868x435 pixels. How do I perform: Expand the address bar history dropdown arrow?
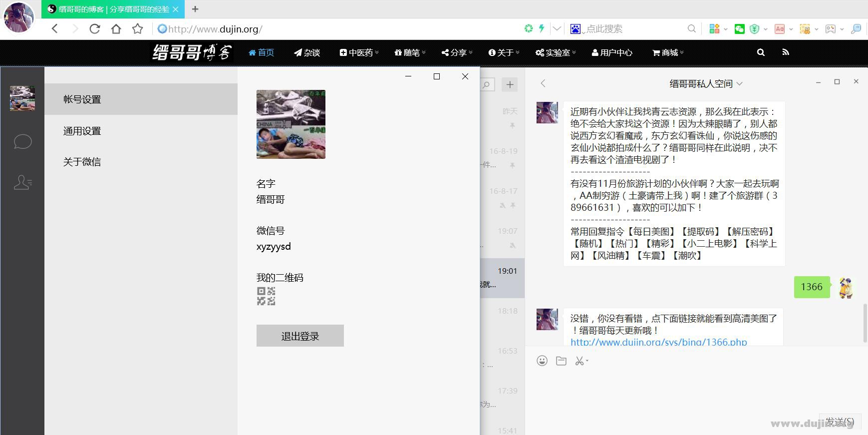tap(557, 28)
